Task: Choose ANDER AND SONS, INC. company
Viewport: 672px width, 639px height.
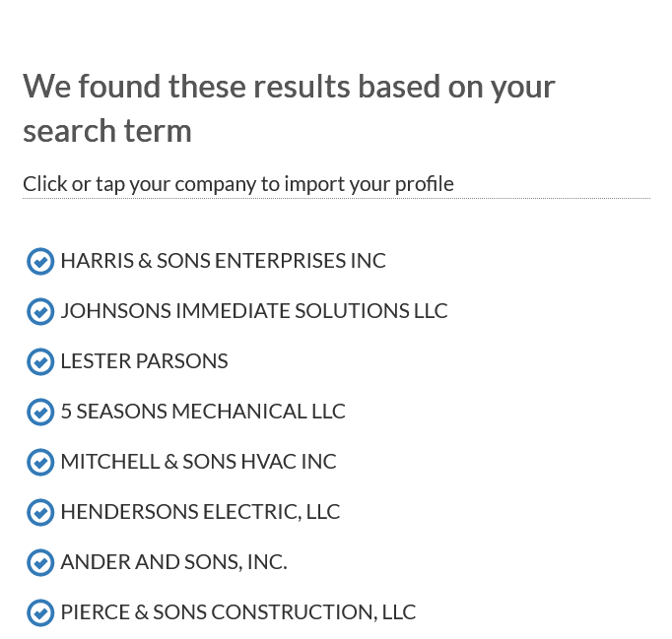Action: (x=173, y=562)
